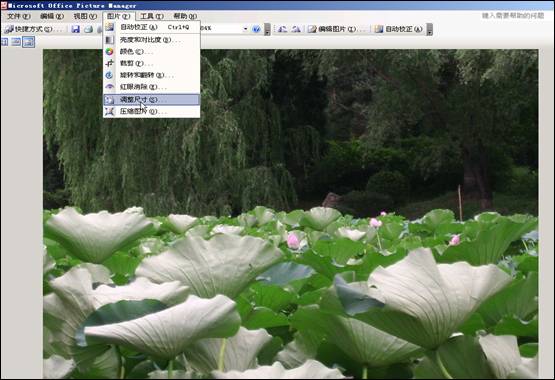The image size is (555, 380).
Task: Click the 编辑图片 toolbar button
Action: click(x=332, y=29)
